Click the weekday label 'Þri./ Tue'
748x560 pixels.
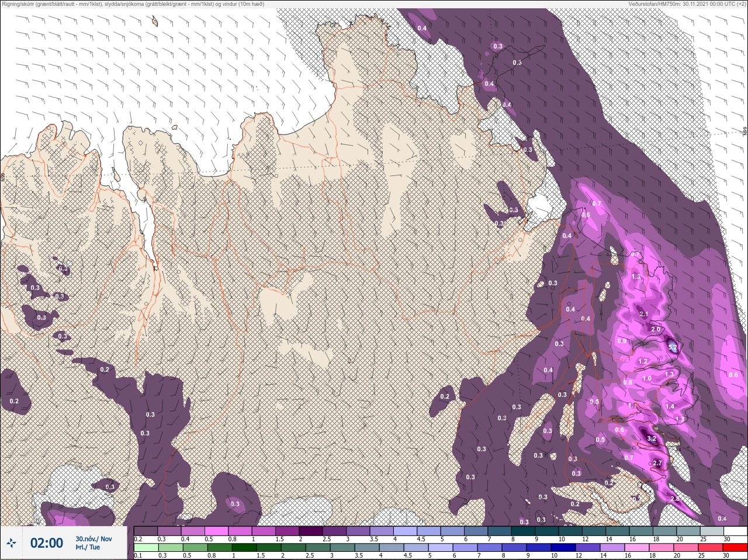[88, 547]
